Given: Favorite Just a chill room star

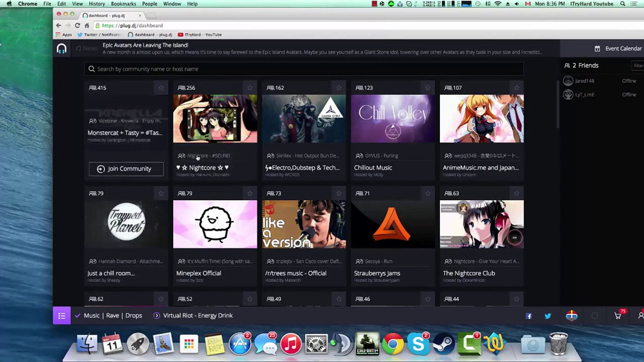Looking at the screenshot, I should pos(161,193).
